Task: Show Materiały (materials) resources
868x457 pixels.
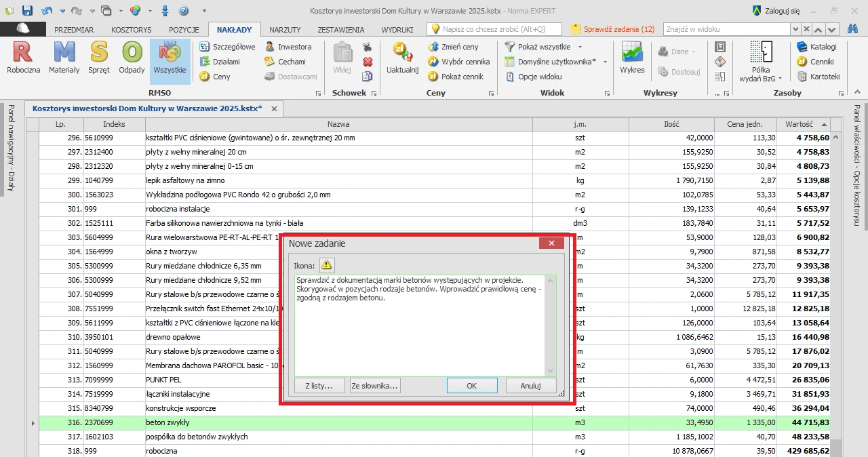Action: click(64, 58)
